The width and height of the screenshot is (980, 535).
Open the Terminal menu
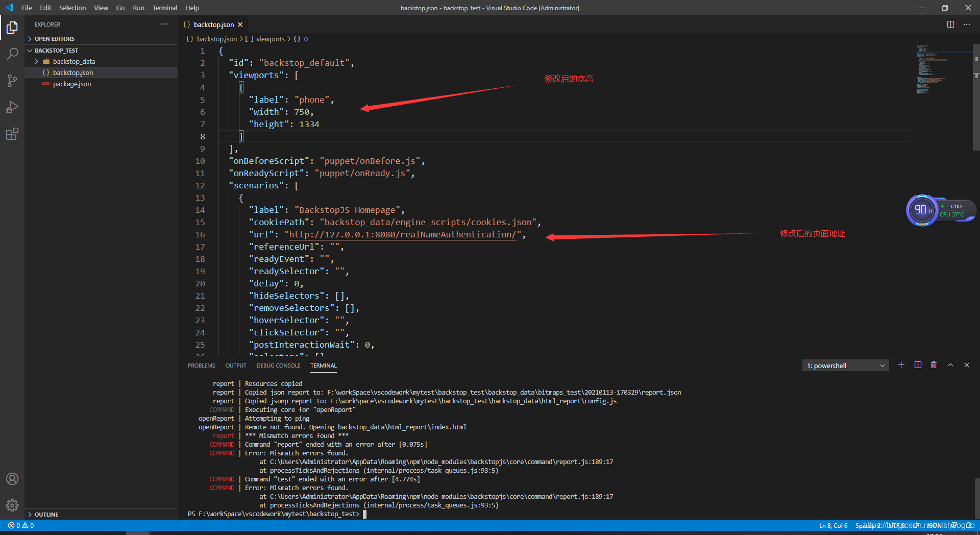pyautogui.click(x=164, y=8)
